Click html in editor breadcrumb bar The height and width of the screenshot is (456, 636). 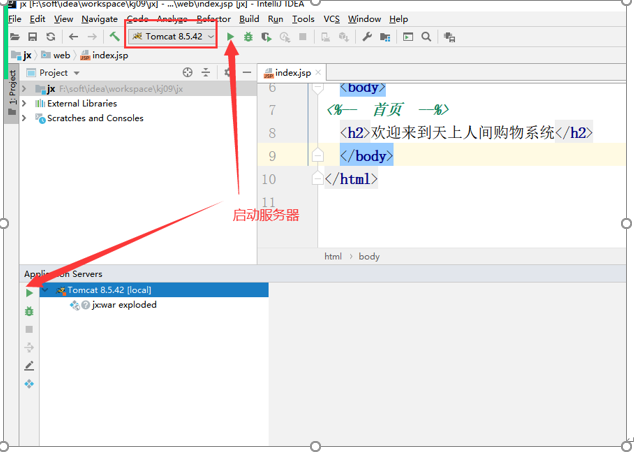click(333, 256)
